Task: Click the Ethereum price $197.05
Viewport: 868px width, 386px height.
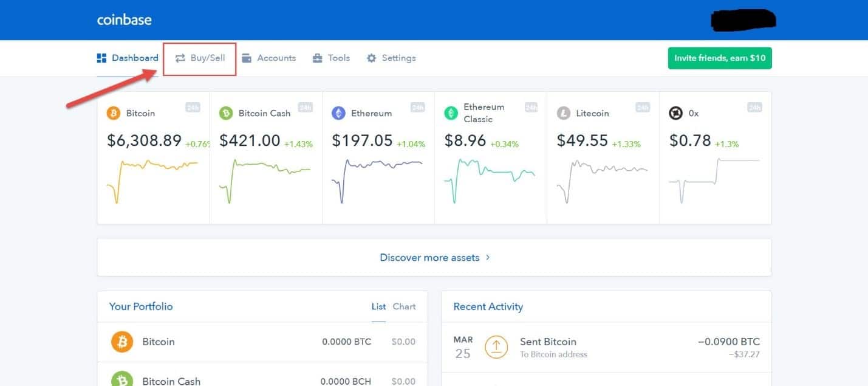Action: (x=363, y=141)
